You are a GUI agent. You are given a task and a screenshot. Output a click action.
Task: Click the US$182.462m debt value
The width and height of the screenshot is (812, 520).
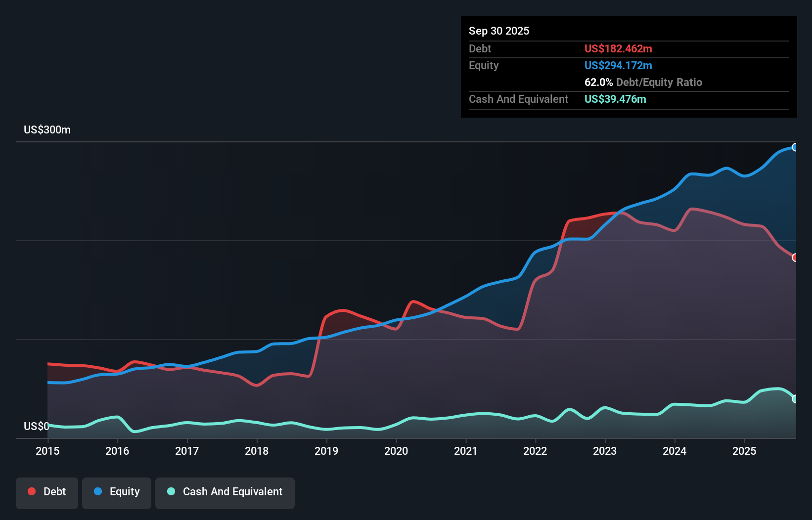(618, 48)
